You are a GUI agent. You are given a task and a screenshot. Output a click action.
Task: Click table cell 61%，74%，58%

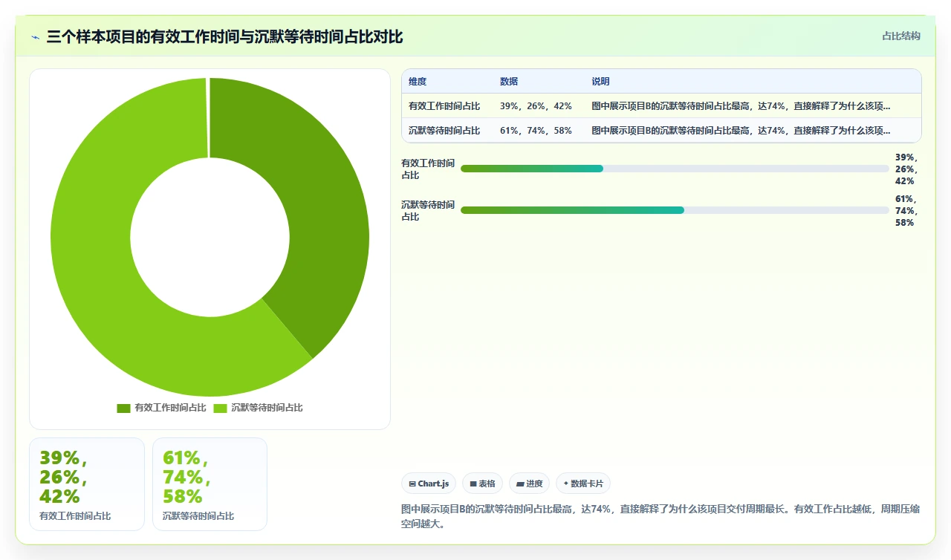[x=536, y=131]
